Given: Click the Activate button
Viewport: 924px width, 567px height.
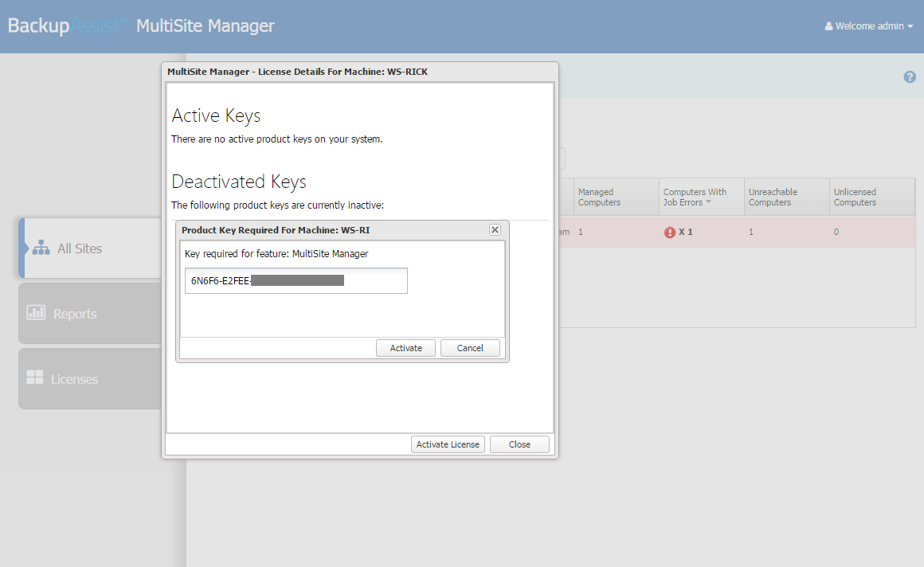Looking at the screenshot, I should (x=406, y=348).
